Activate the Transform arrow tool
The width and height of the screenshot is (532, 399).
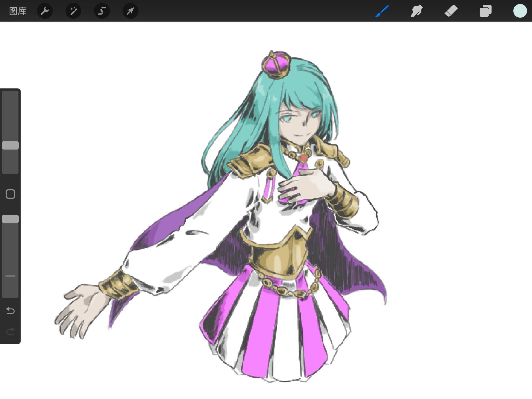(x=130, y=11)
